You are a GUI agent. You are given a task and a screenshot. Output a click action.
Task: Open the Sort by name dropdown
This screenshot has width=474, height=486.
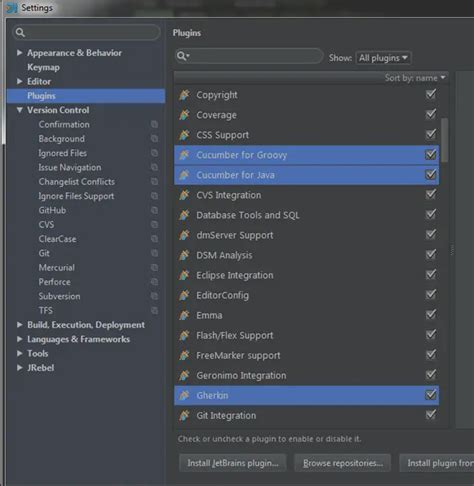click(415, 78)
